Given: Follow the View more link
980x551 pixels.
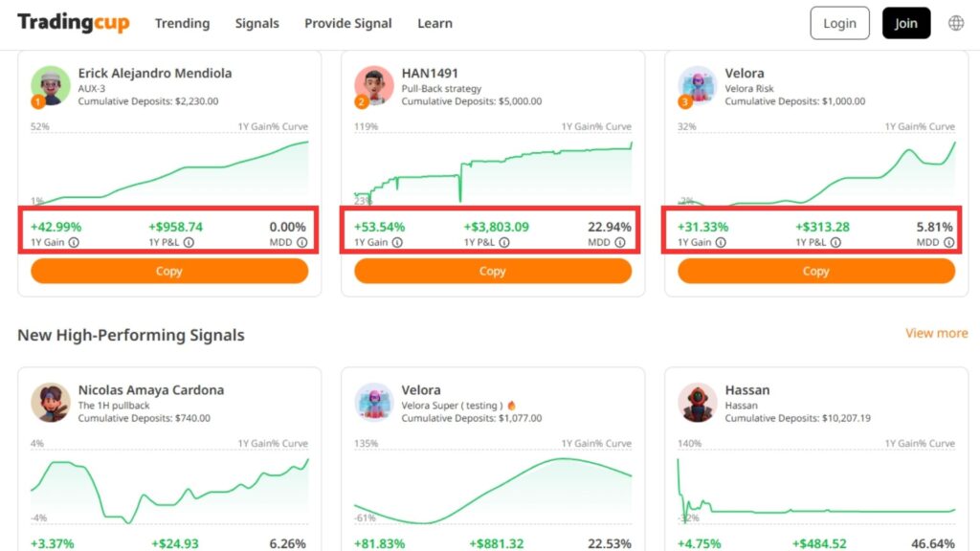Looking at the screenshot, I should pyautogui.click(x=936, y=333).
